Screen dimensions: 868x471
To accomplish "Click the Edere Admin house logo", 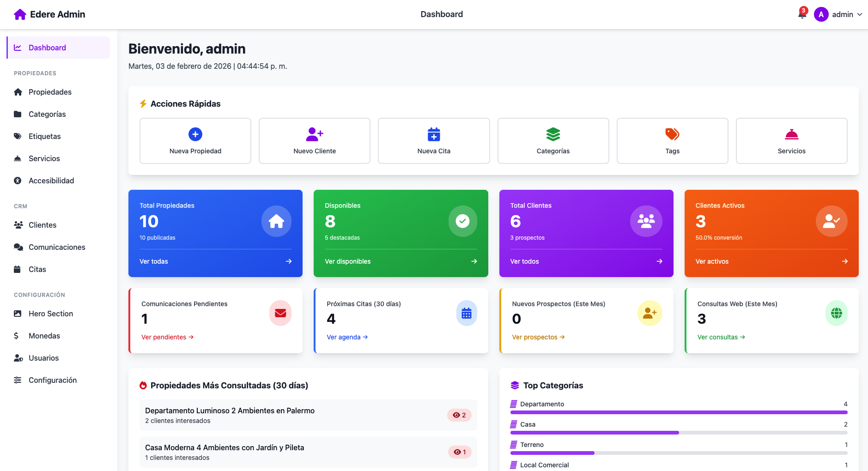I will (20, 14).
